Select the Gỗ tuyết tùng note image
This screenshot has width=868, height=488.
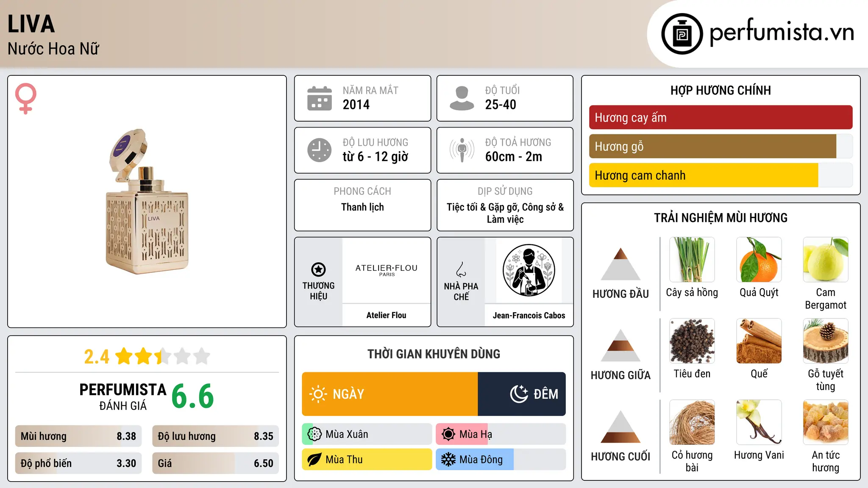tap(826, 341)
